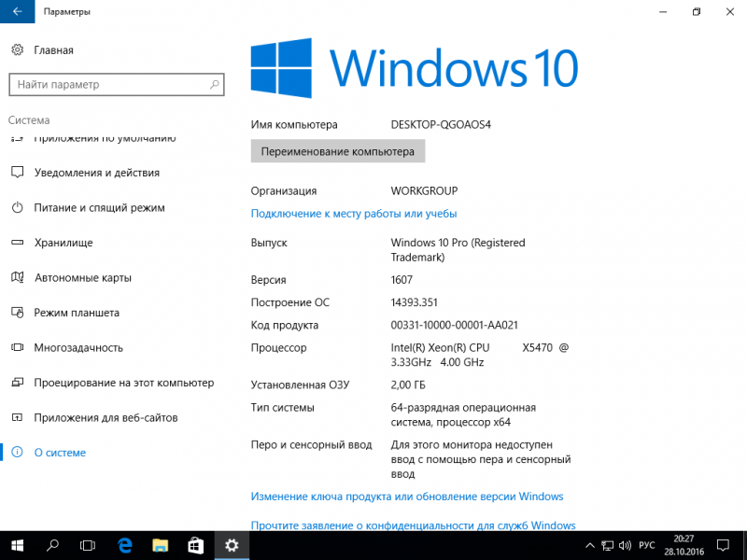This screenshot has width=747, height=560.
Task: Minimize the Параметры window
Action: point(663,11)
